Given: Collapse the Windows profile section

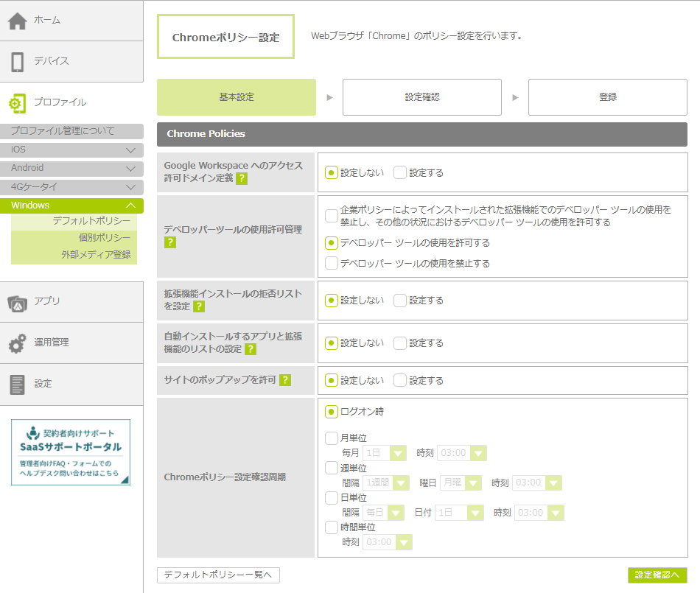Looking at the screenshot, I should point(130,206).
